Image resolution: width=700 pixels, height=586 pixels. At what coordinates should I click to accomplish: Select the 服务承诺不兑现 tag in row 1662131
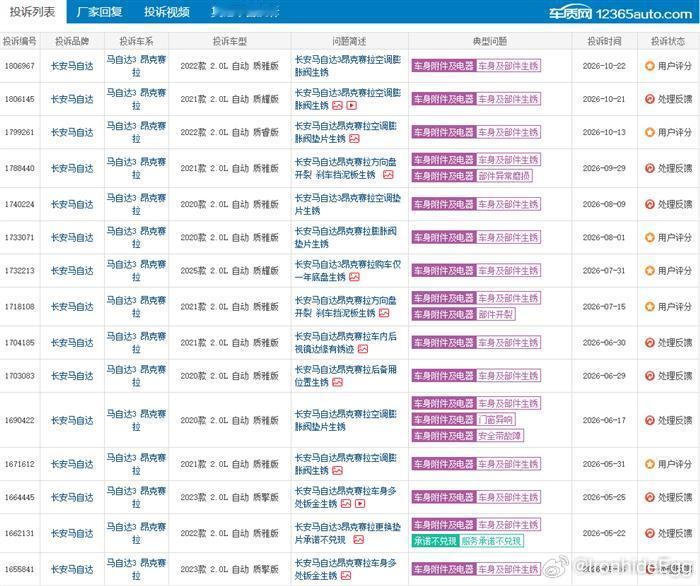pyautogui.click(x=491, y=541)
